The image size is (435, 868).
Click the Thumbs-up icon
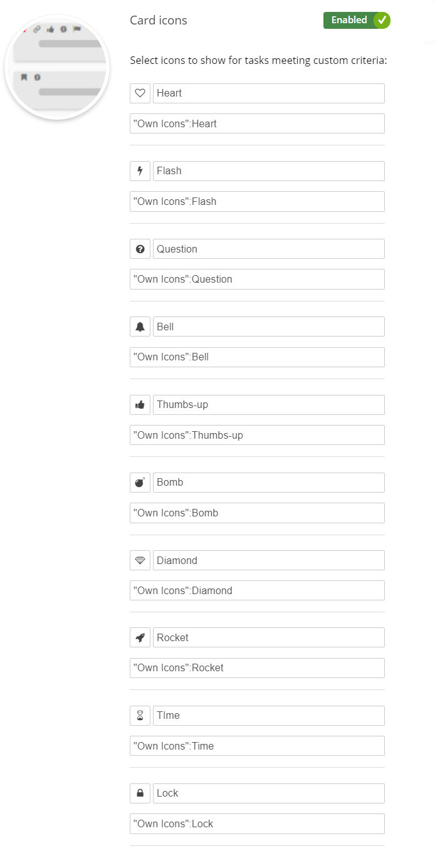coord(139,404)
